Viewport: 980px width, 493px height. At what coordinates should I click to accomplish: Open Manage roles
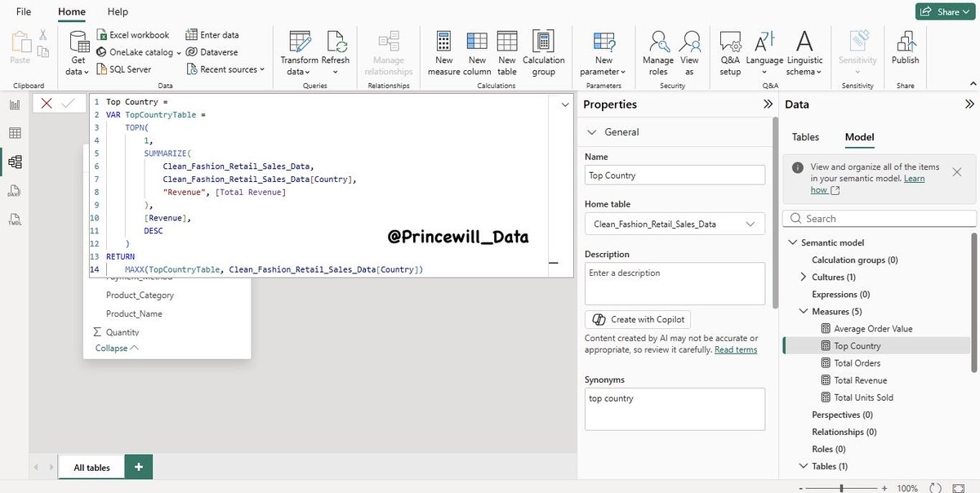657,53
